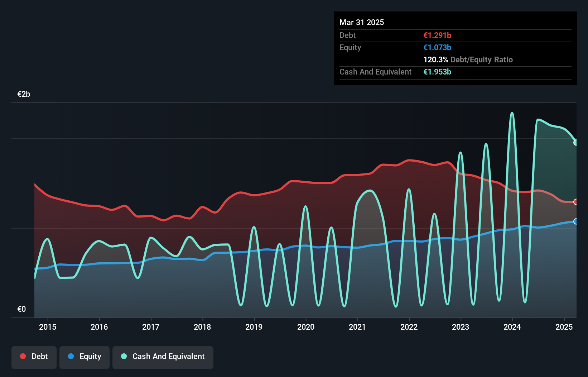Click the 2018 x-axis label
This screenshot has height=377, width=588.
pos(202,327)
